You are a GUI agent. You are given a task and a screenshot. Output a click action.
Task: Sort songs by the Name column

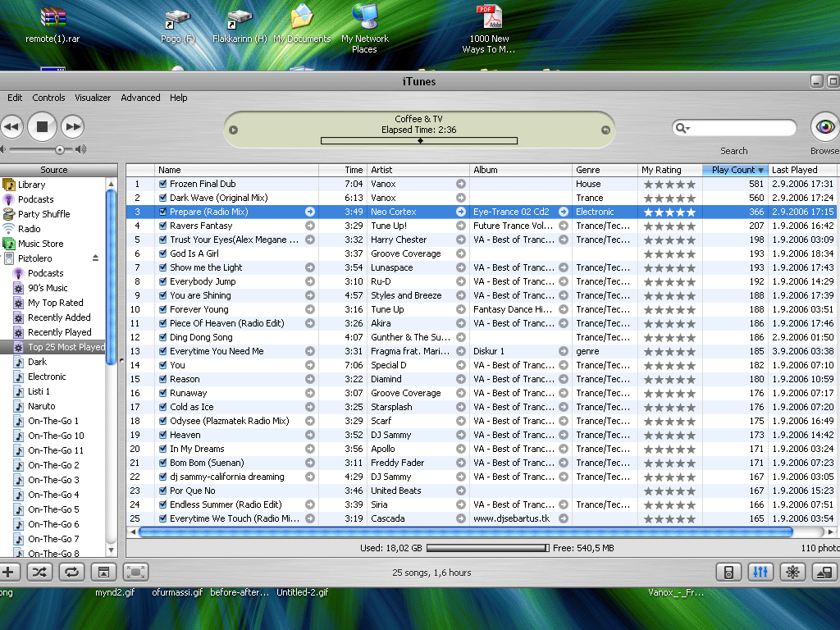(236, 170)
